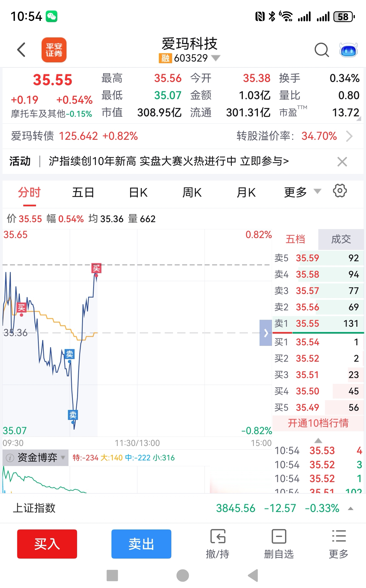Tap the 删自选 remove-watchlist icon

(x=279, y=536)
